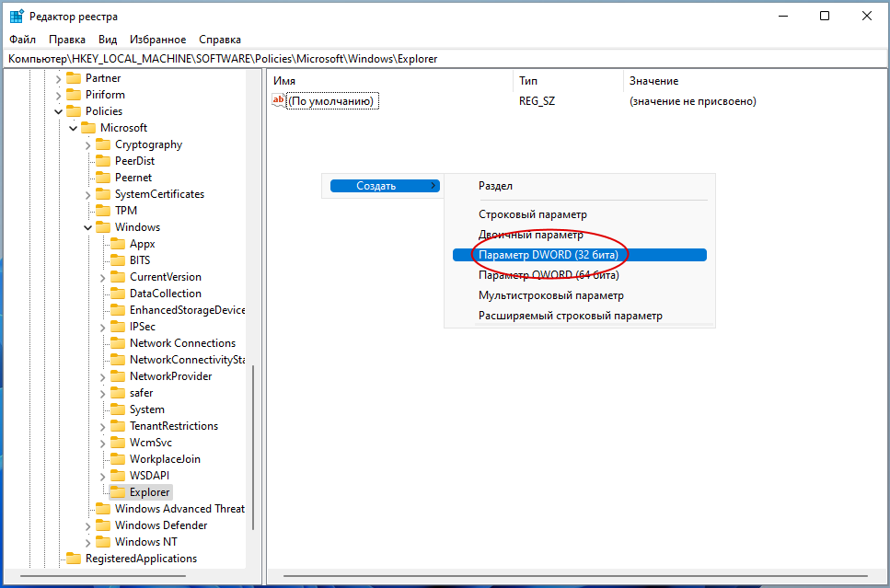Click the tree pane vertical scrollbar

tap(253, 448)
